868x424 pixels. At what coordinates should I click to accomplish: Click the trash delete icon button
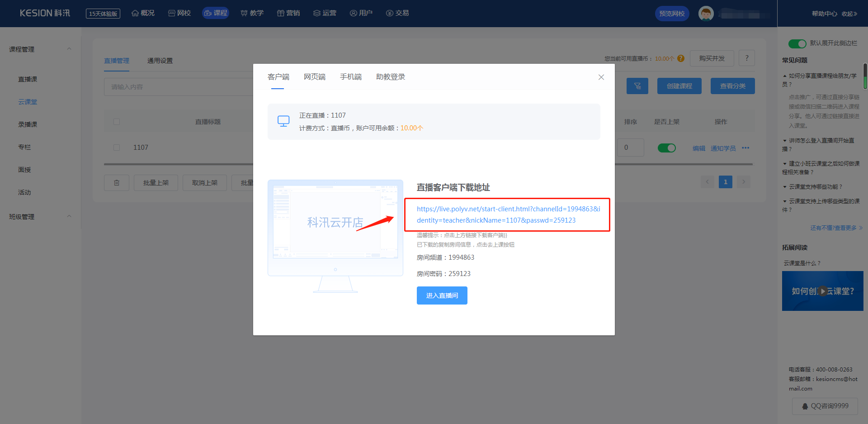pos(117,183)
